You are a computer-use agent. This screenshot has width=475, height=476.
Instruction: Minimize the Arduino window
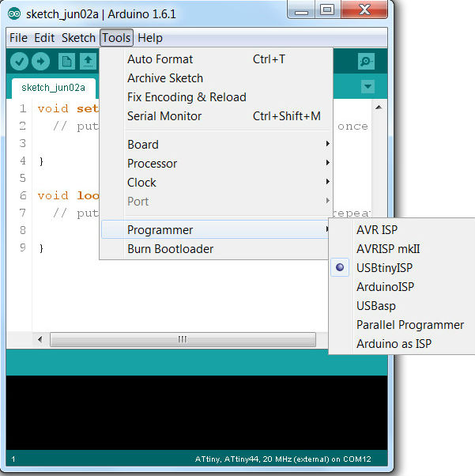tap(301, 9)
